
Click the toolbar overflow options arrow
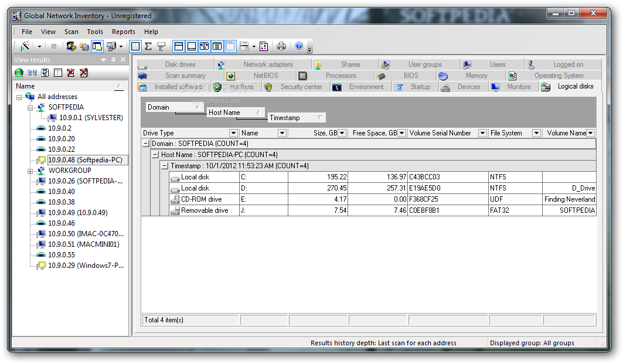pos(310,49)
